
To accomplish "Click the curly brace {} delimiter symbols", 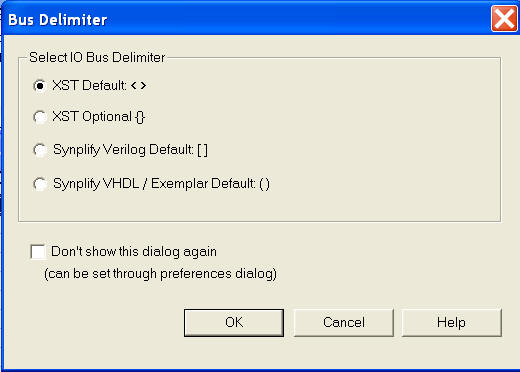I will 140,117.
